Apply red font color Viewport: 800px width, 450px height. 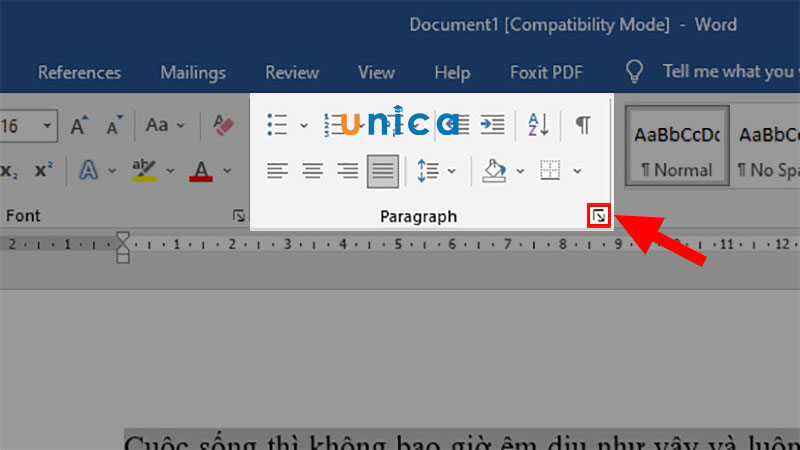(x=201, y=170)
